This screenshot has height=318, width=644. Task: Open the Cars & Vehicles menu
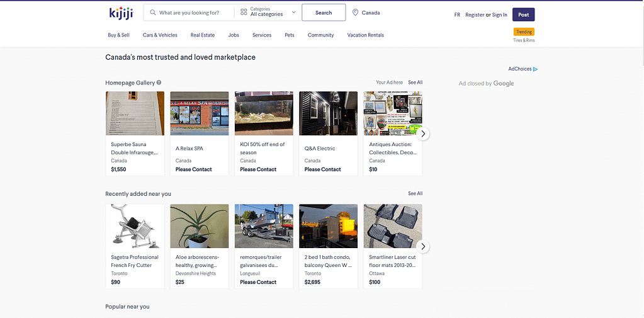pos(160,35)
